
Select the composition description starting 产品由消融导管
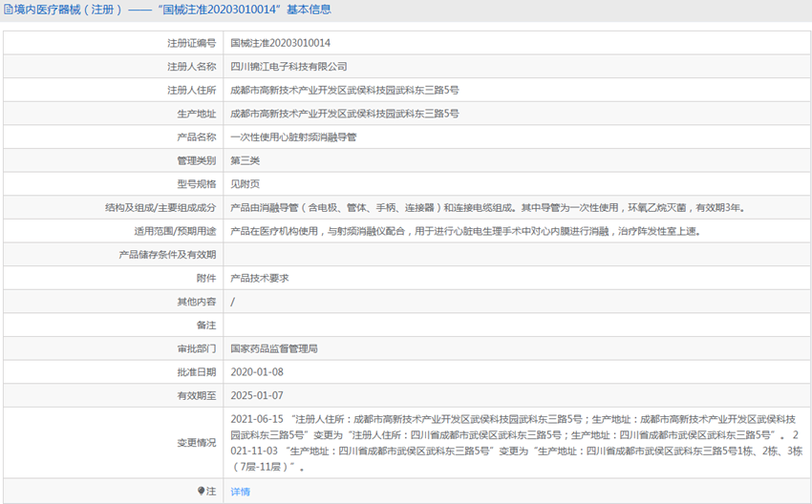click(x=488, y=207)
